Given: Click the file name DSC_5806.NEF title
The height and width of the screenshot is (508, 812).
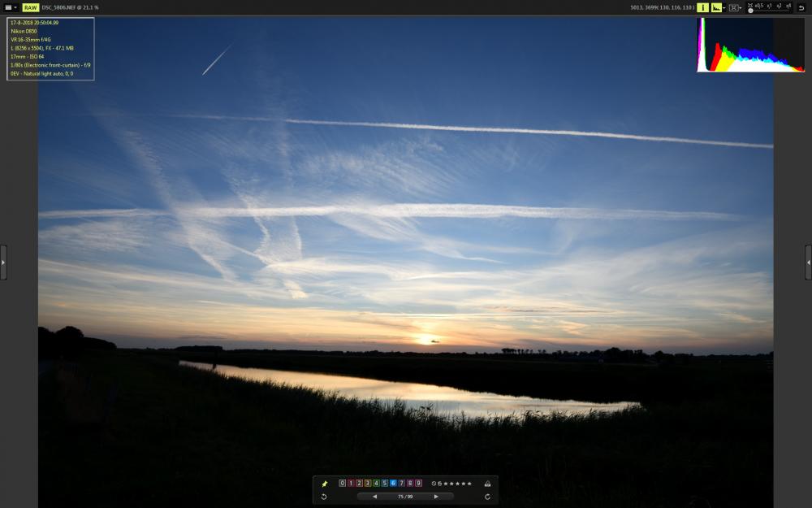Looking at the screenshot, I should coord(58,7).
